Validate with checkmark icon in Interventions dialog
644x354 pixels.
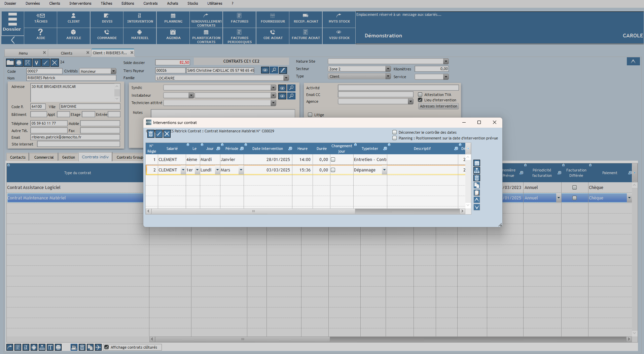pyautogui.click(x=159, y=134)
